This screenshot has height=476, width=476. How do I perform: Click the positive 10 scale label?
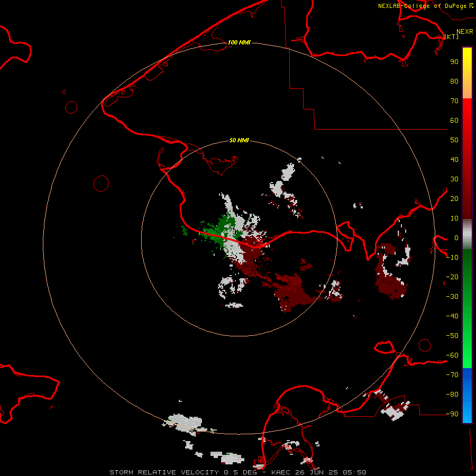coord(454,218)
